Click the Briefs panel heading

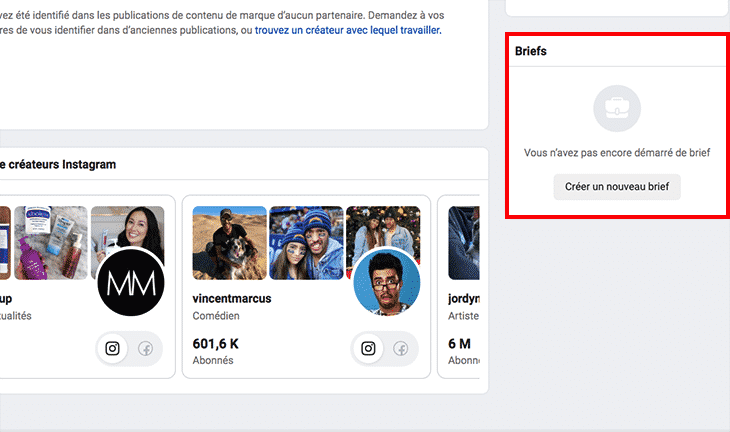(530, 51)
